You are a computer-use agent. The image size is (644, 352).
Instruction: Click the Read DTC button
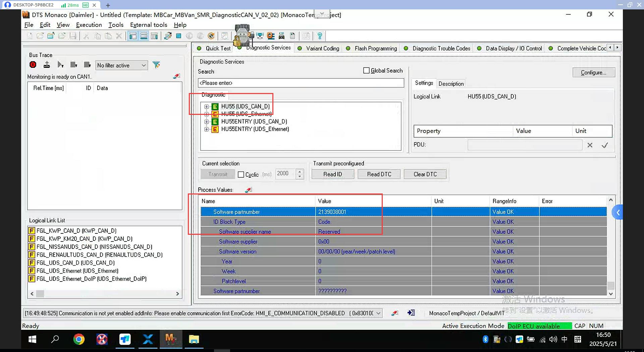pyautogui.click(x=379, y=174)
